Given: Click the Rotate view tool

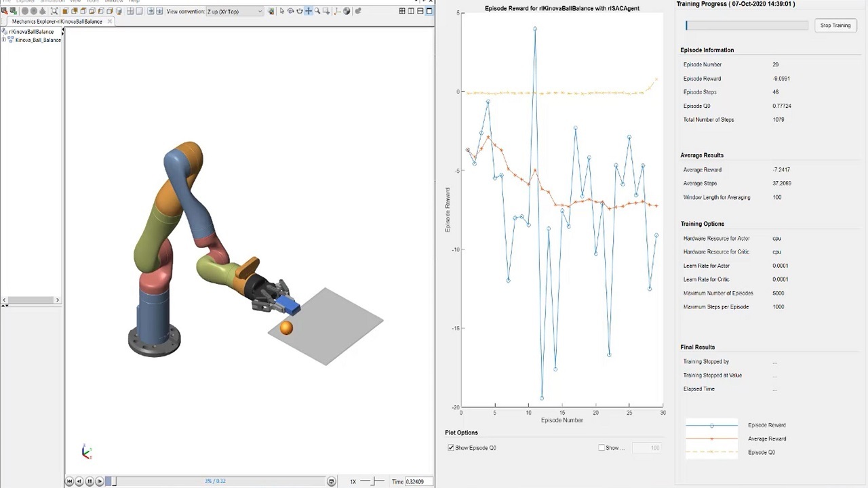Looking at the screenshot, I should (x=291, y=11).
